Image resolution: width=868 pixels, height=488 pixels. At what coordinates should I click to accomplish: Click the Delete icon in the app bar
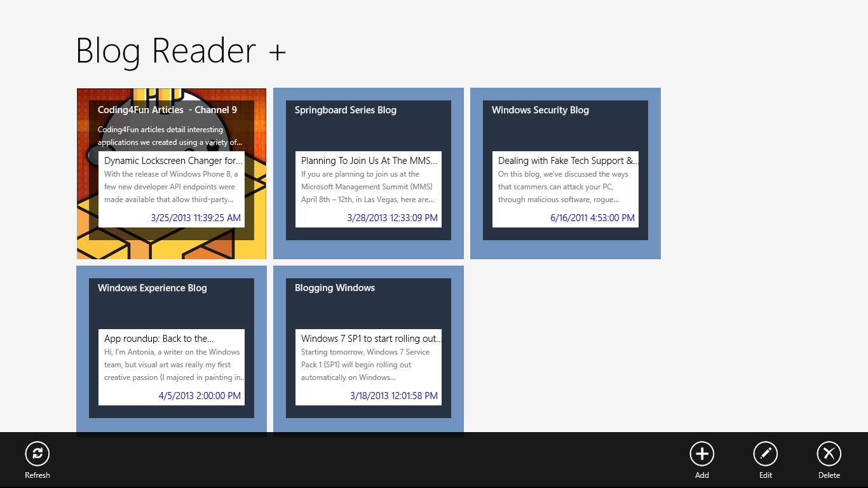point(829,454)
